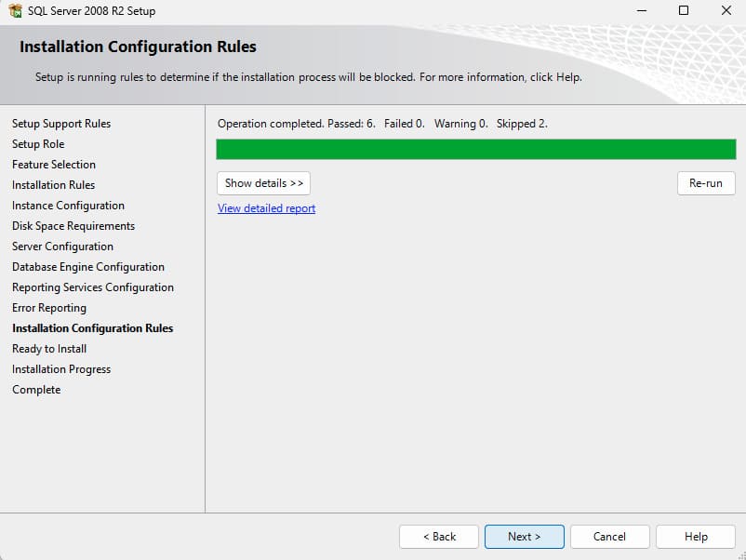Click the SQL Server Setup title bar icon
Viewport: 746px width, 560px height.
pos(15,11)
